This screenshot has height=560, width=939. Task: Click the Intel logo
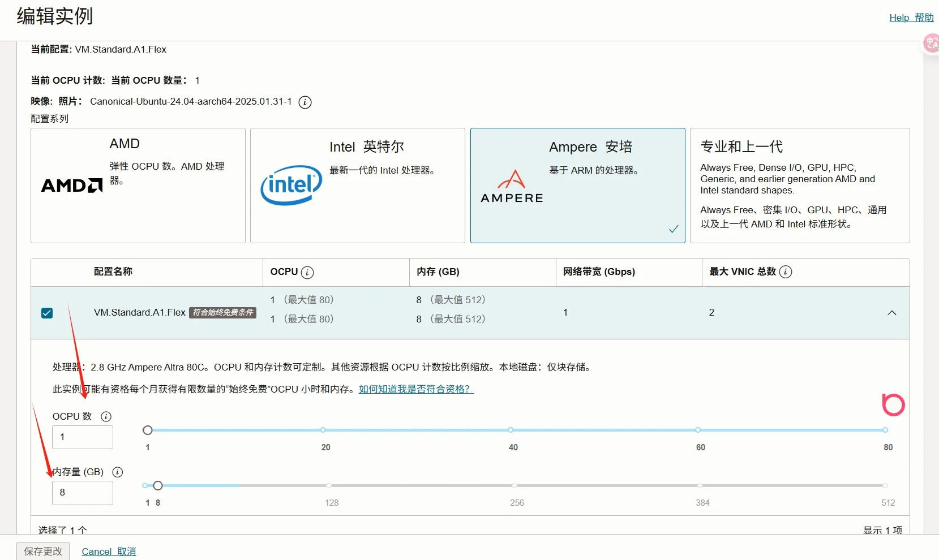pyautogui.click(x=291, y=185)
